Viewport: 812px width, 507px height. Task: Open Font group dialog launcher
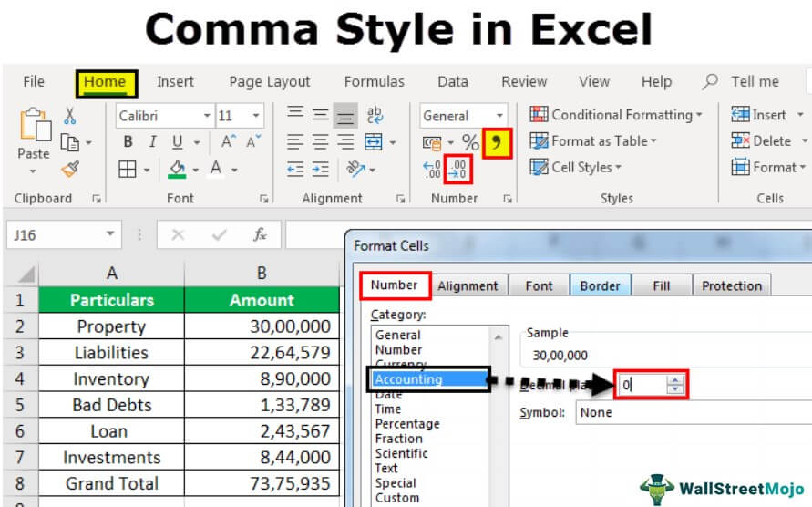coord(263,199)
